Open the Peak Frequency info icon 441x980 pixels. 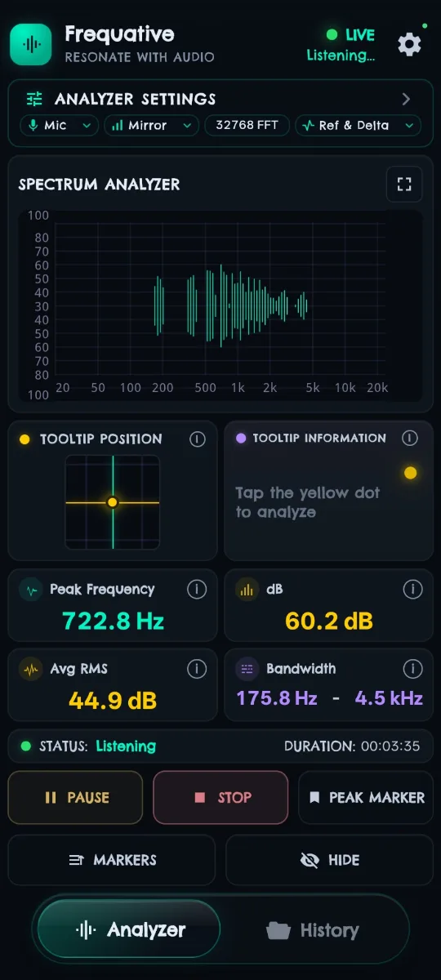click(196, 589)
